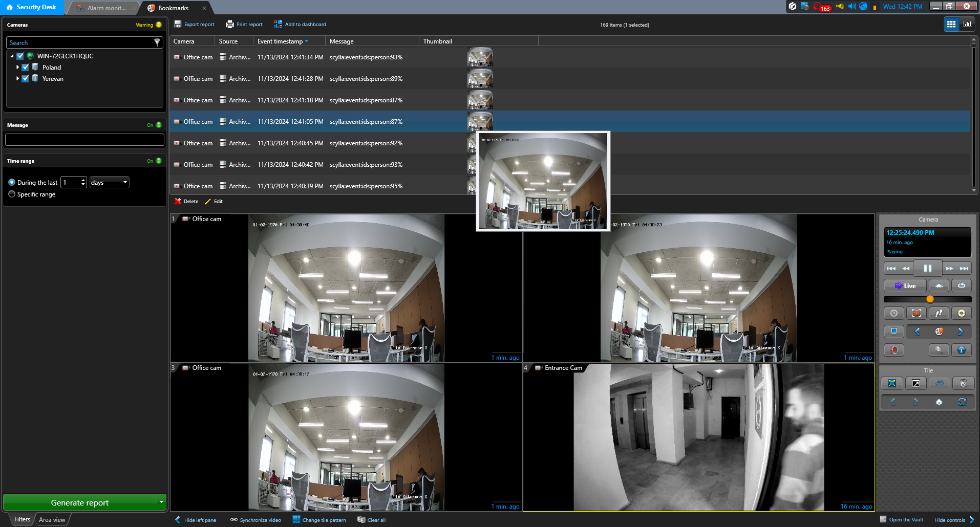Pause the camera playback

click(x=927, y=268)
